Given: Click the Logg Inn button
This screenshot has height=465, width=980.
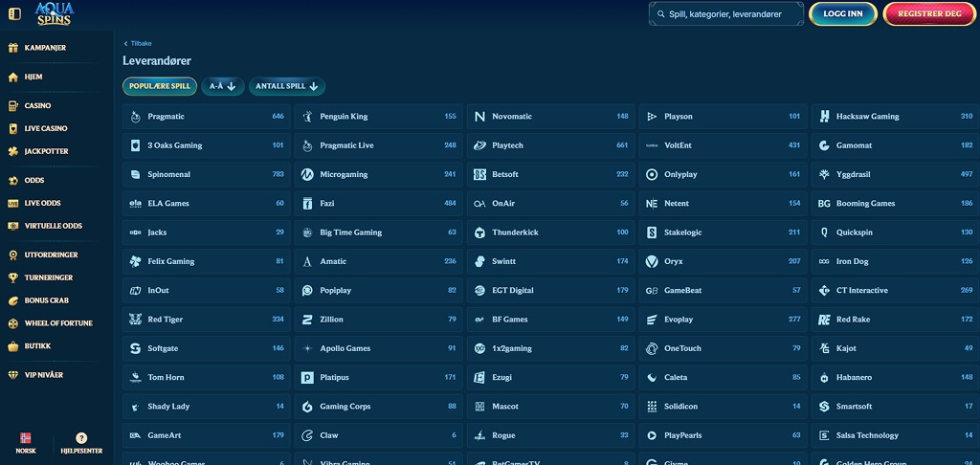Looking at the screenshot, I should (x=843, y=13).
